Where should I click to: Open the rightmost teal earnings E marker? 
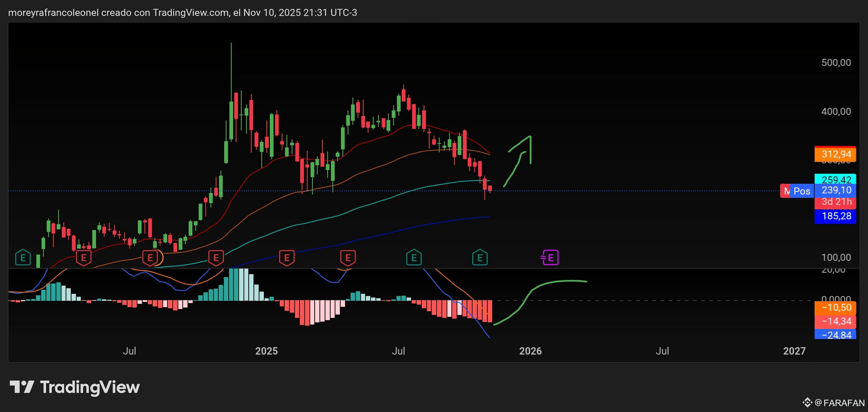[x=480, y=257]
